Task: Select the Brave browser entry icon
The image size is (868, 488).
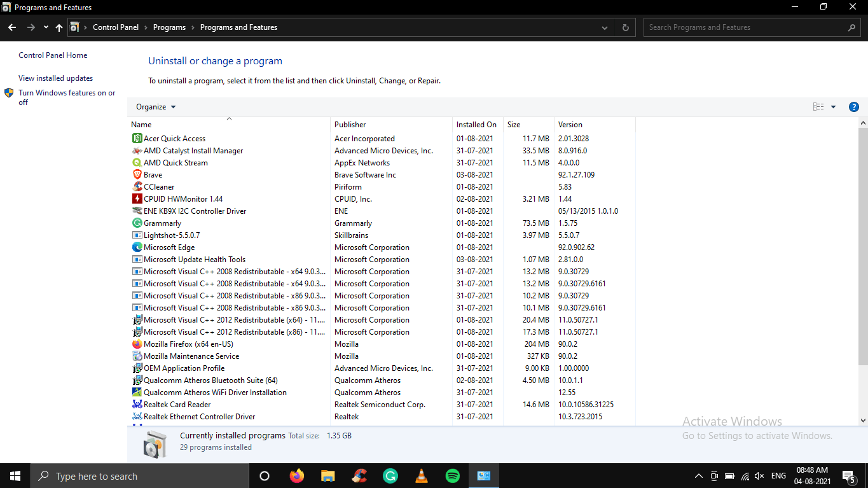Action: click(137, 174)
